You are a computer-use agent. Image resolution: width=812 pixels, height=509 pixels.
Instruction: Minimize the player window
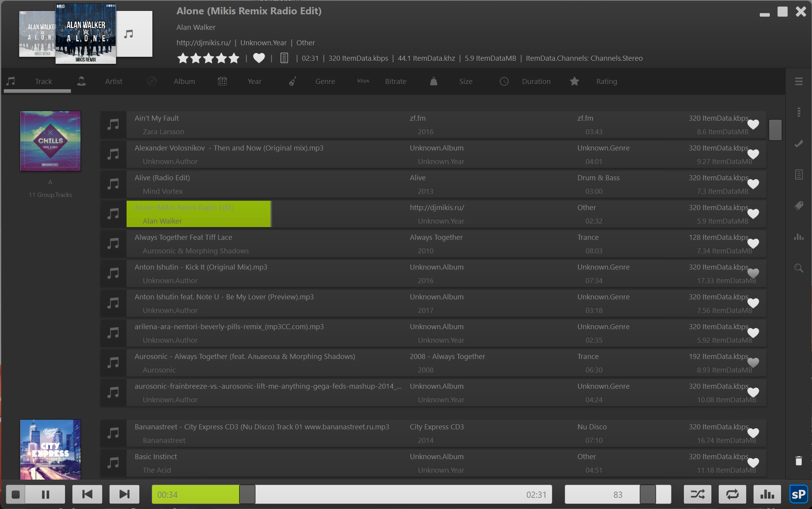click(764, 15)
